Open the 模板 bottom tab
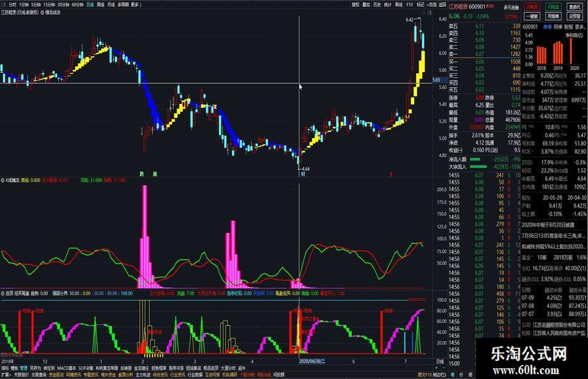This screenshot has height=379, width=588. pos(15,368)
